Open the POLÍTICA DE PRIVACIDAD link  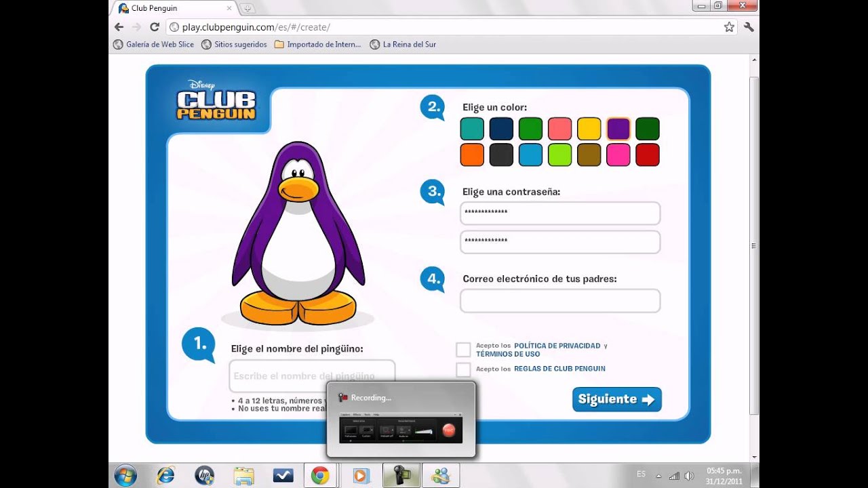click(x=557, y=346)
